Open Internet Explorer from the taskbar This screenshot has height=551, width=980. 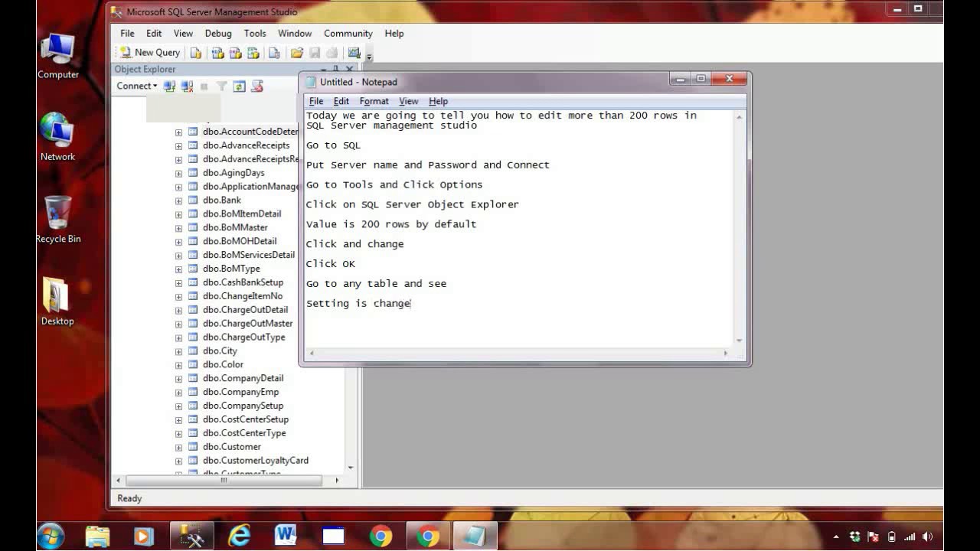tap(239, 536)
